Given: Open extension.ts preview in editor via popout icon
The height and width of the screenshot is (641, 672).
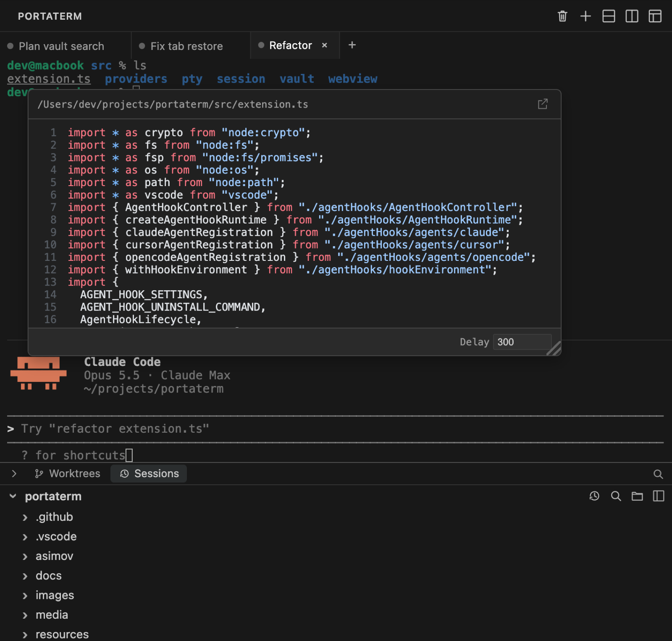Looking at the screenshot, I should coord(543,104).
